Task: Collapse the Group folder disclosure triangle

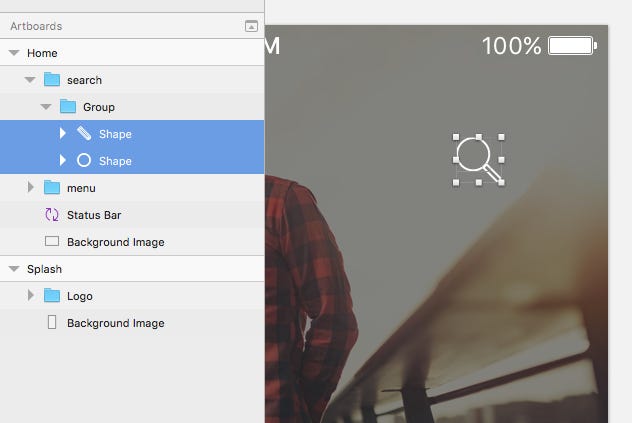Action: (x=46, y=107)
